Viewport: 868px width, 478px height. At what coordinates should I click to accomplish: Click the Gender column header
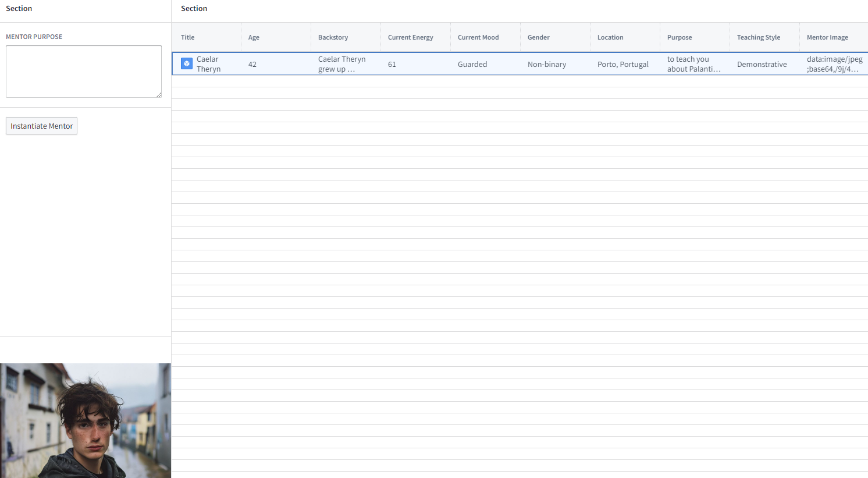[538, 37]
